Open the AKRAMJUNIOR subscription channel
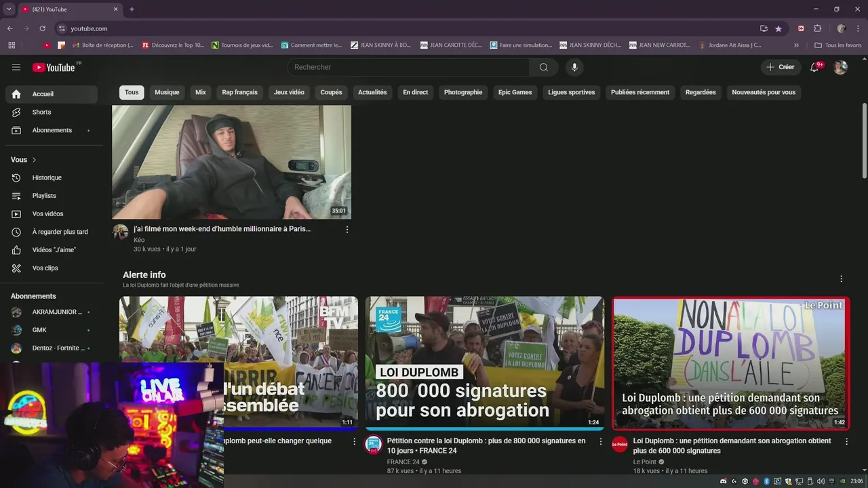The image size is (868, 488). 52,312
